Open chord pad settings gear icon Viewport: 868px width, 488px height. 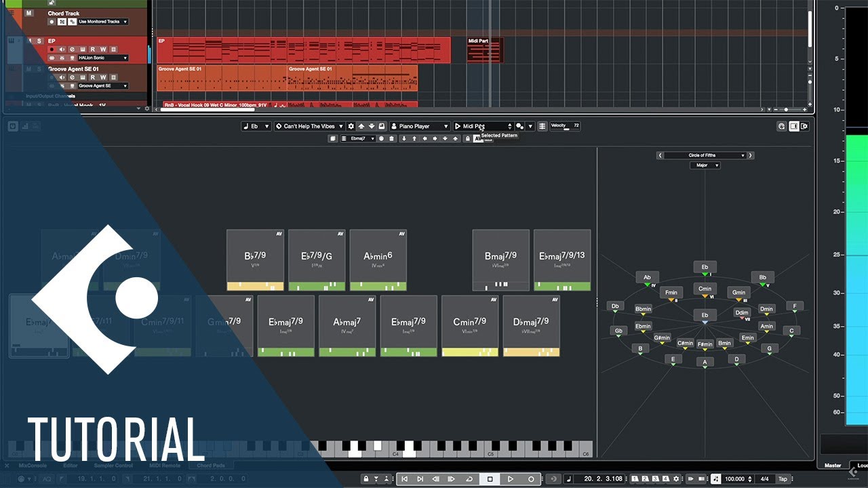tap(351, 126)
